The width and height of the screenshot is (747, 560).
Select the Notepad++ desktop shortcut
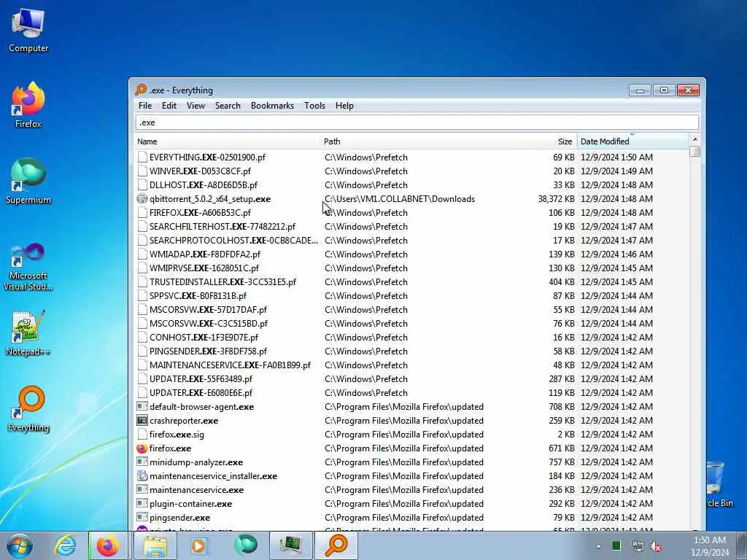pyautogui.click(x=28, y=332)
